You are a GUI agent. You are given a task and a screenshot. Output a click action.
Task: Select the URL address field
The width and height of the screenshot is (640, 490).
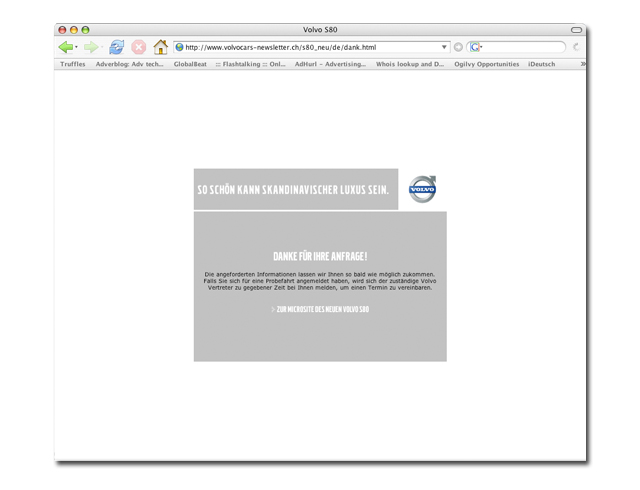[x=310, y=47]
